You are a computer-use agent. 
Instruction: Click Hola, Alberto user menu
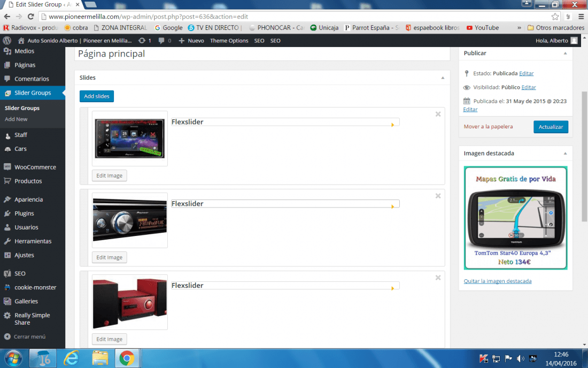click(x=556, y=41)
